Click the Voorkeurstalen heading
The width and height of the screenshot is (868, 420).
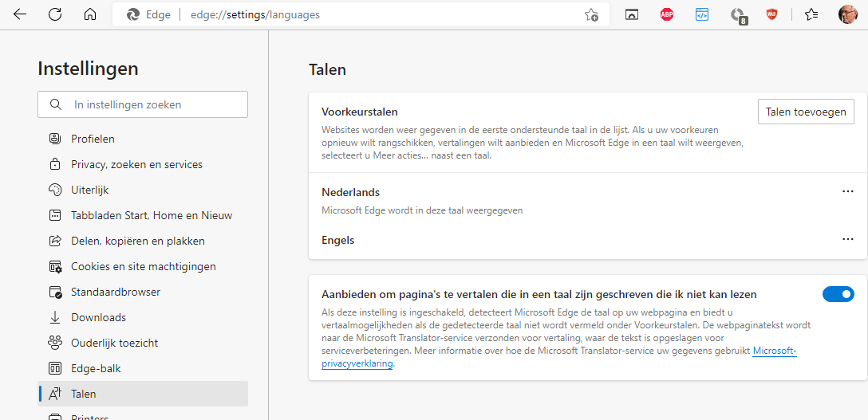click(x=359, y=112)
